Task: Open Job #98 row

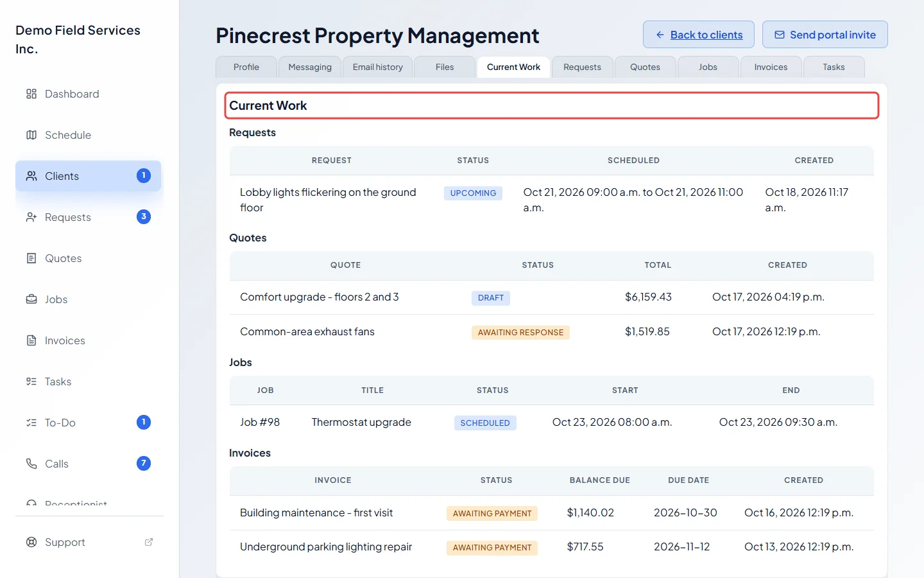Action: point(552,422)
